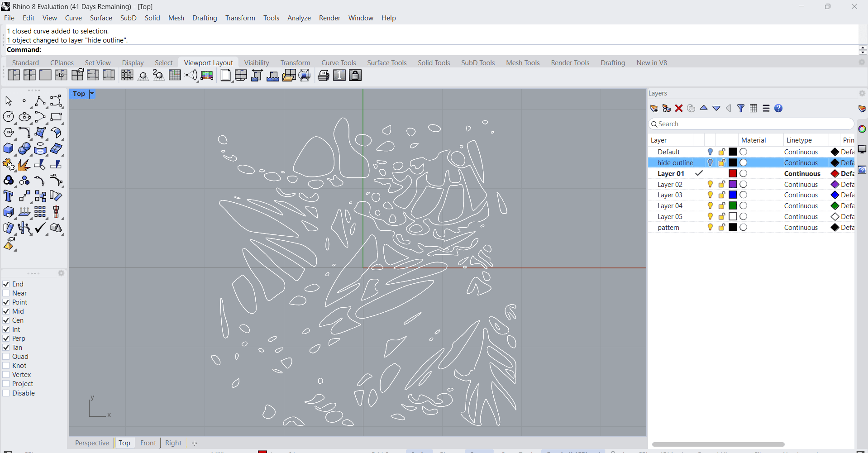Switch to the Perspective viewport tab
The width and height of the screenshot is (868, 453).
[92, 443]
